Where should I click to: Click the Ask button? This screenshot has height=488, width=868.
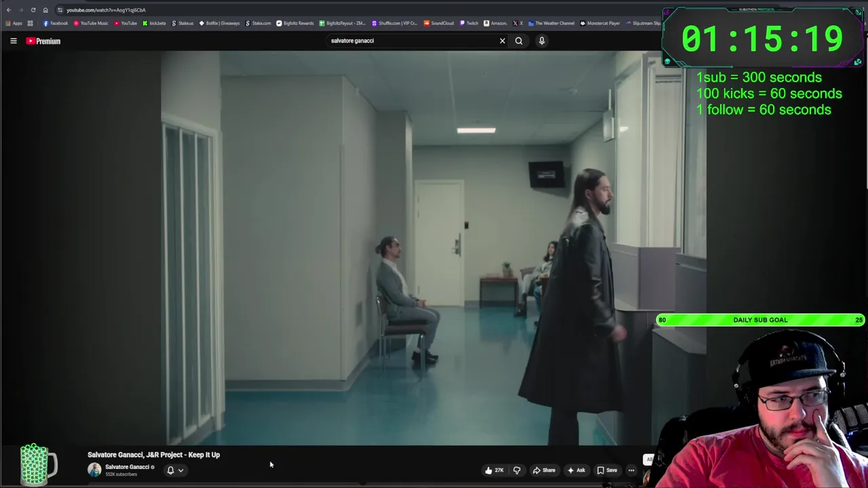[576, 470]
